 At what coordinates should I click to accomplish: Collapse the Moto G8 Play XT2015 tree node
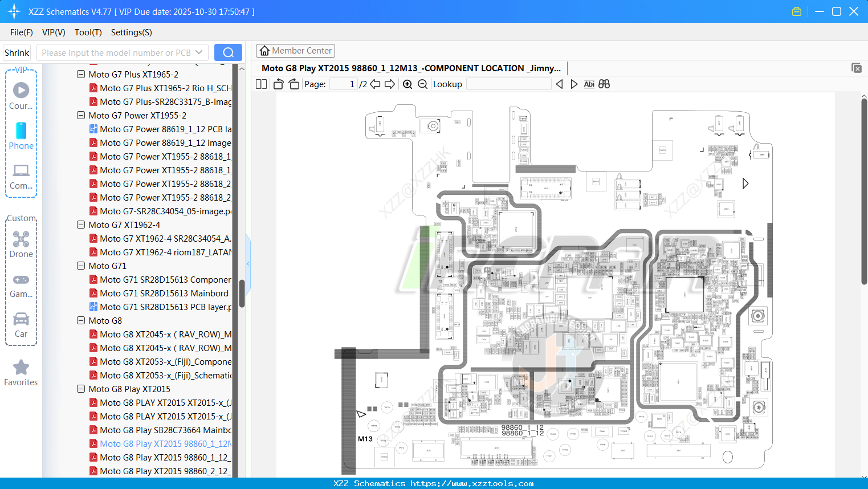[80, 389]
